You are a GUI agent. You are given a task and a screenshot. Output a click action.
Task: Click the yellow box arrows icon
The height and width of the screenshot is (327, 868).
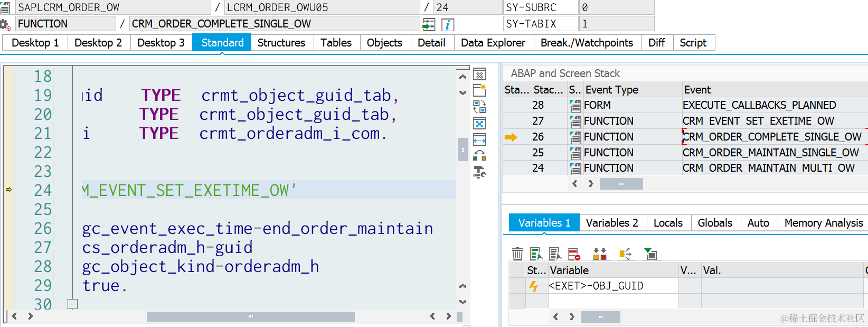point(625,254)
